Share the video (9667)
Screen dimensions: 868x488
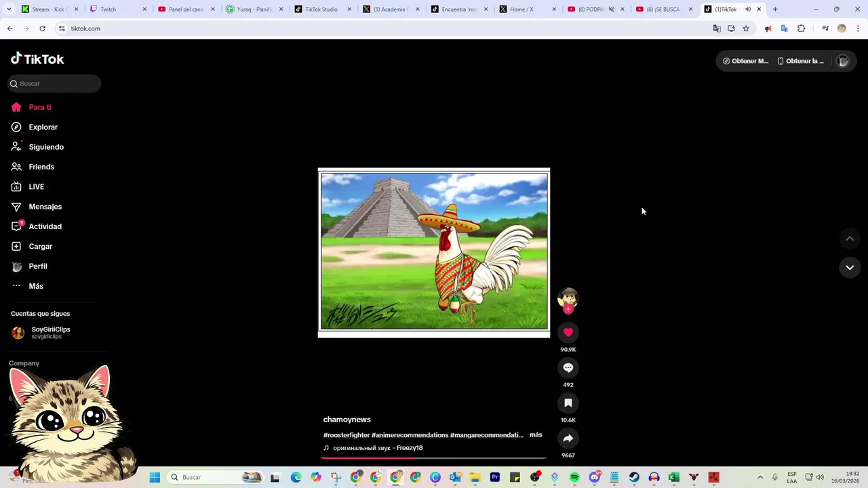coord(568,438)
